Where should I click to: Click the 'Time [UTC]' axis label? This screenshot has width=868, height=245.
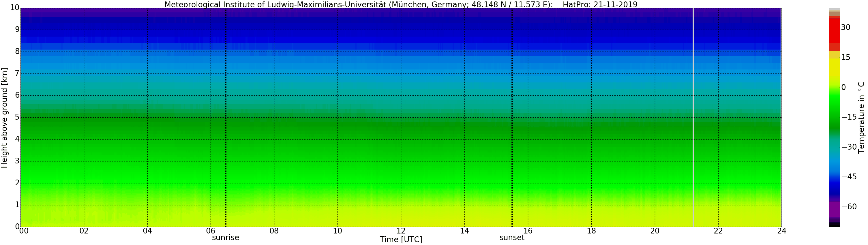point(401,240)
